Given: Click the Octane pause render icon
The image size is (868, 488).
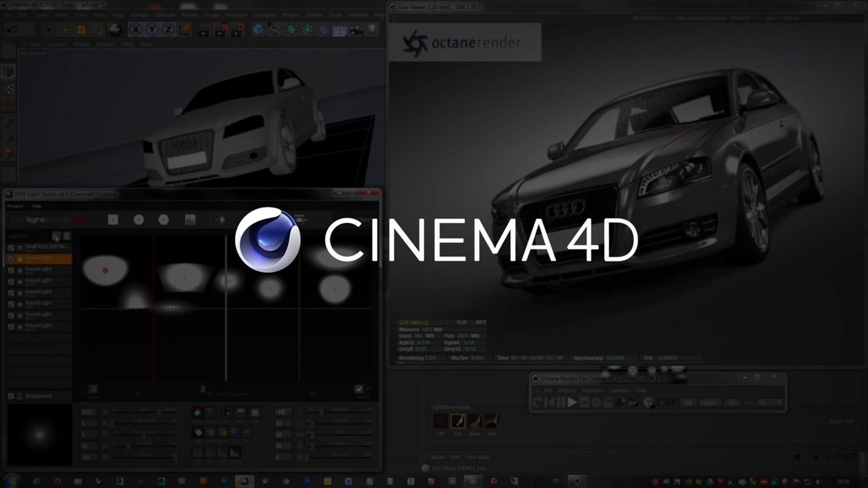Looking at the screenshot, I should [x=561, y=402].
